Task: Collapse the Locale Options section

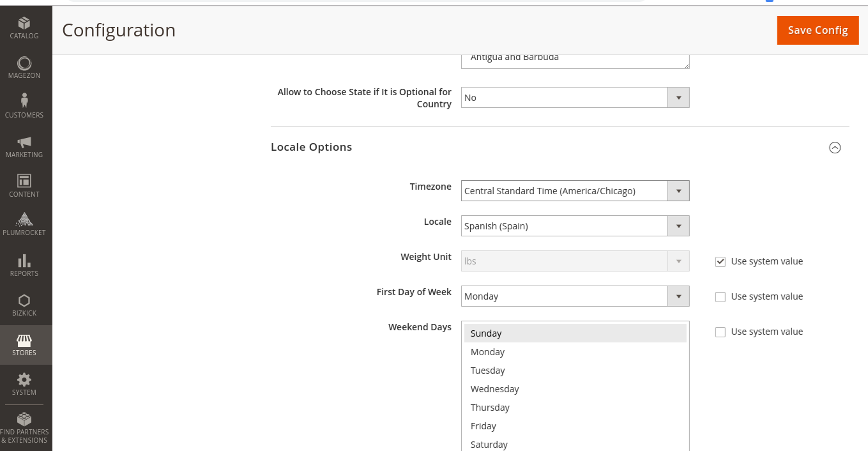Action: (835, 148)
